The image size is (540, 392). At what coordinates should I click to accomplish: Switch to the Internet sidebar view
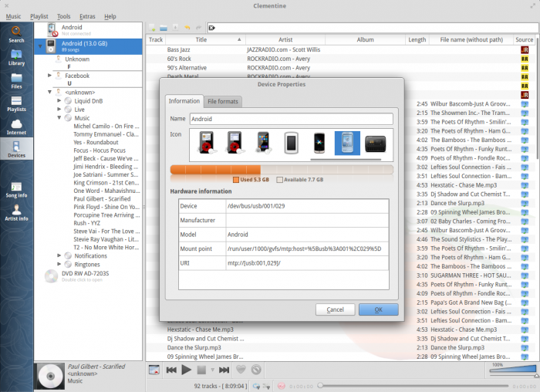(x=16, y=127)
